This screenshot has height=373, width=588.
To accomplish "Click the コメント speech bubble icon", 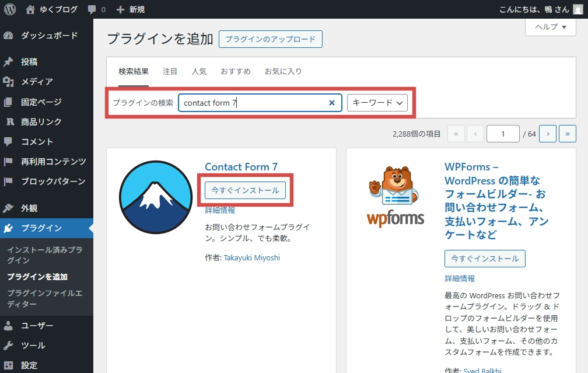I will coord(8,141).
